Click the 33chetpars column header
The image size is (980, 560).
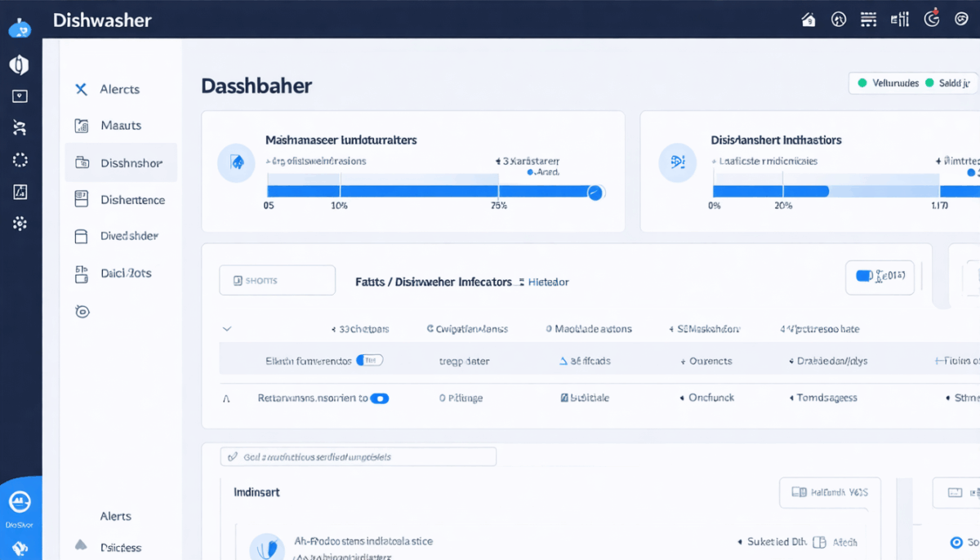click(360, 329)
